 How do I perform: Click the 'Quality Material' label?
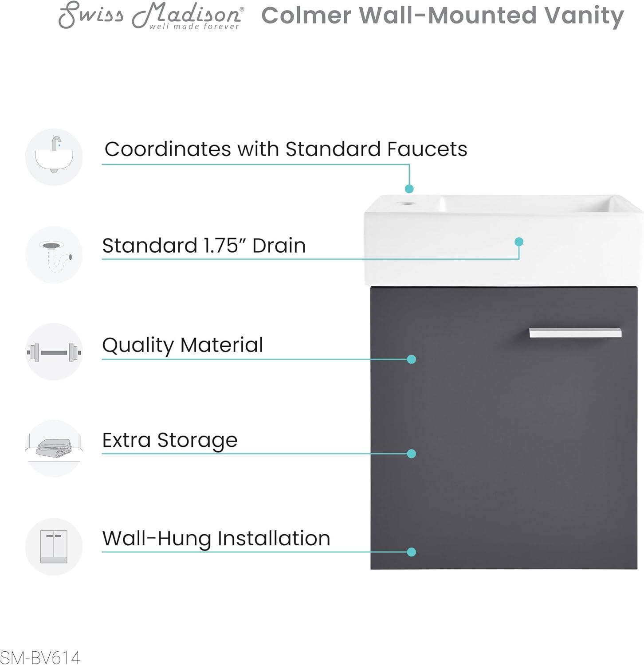tap(183, 345)
